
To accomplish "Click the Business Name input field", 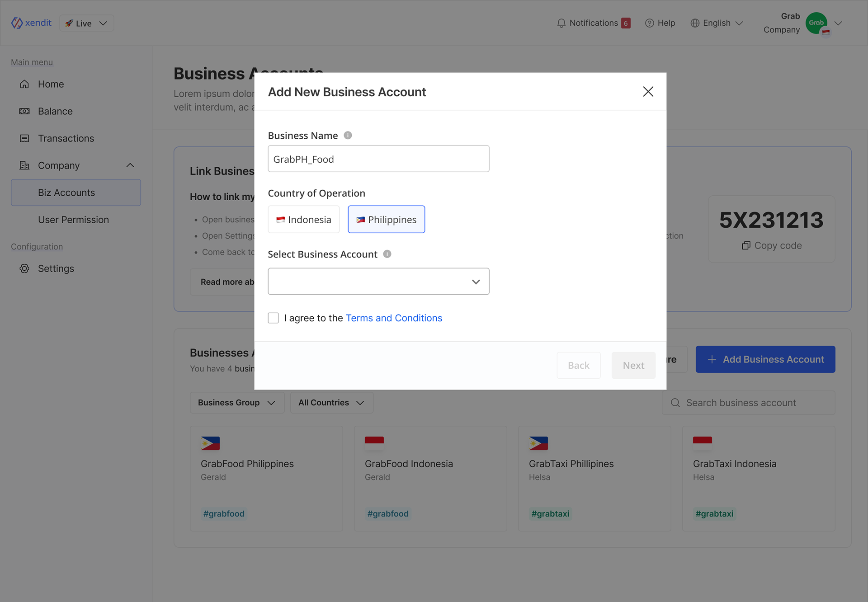I will tap(378, 159).
